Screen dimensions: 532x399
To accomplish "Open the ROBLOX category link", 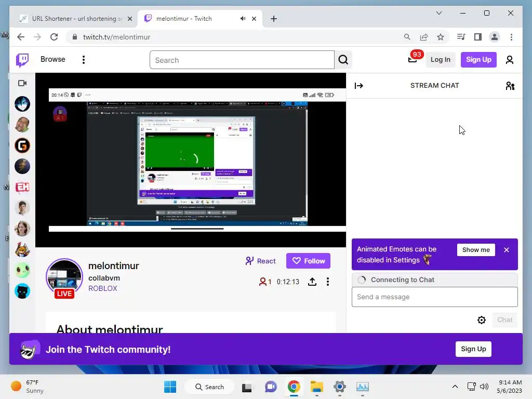I will pyautogui.click(x=103, y=288).
